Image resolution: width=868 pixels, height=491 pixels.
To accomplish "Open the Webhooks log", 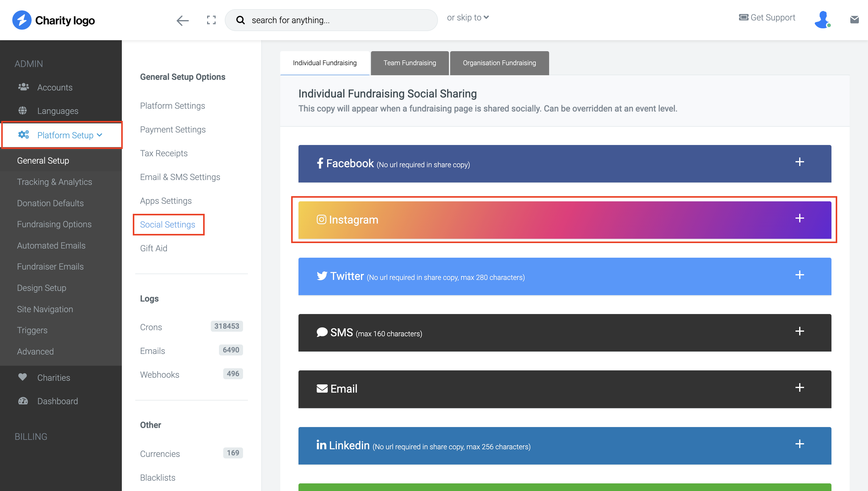I will point(160,374).
